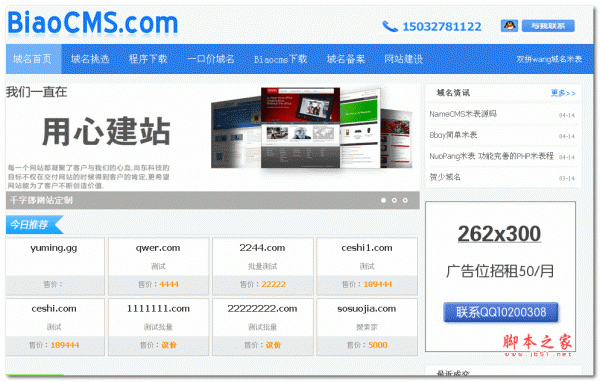Open the 贺少域名 news item
Image resolution: width=600 pixels, height=382 pixels.
click(445, 177)
